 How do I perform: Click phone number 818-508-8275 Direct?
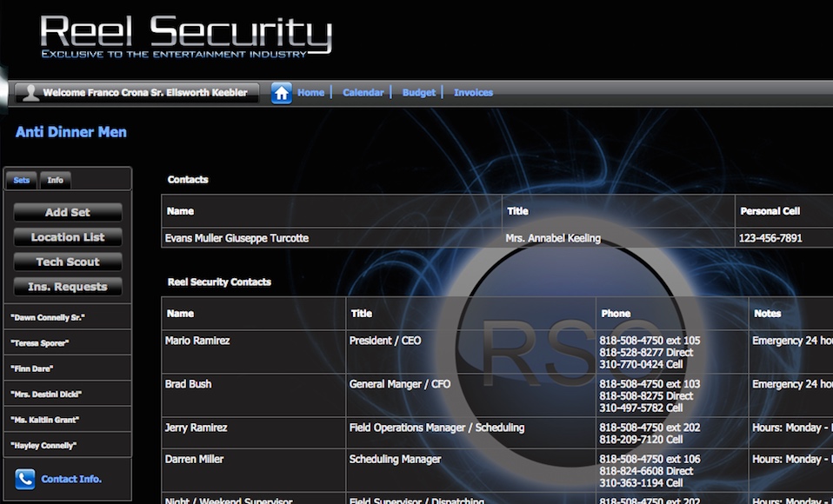pos(646,396)
